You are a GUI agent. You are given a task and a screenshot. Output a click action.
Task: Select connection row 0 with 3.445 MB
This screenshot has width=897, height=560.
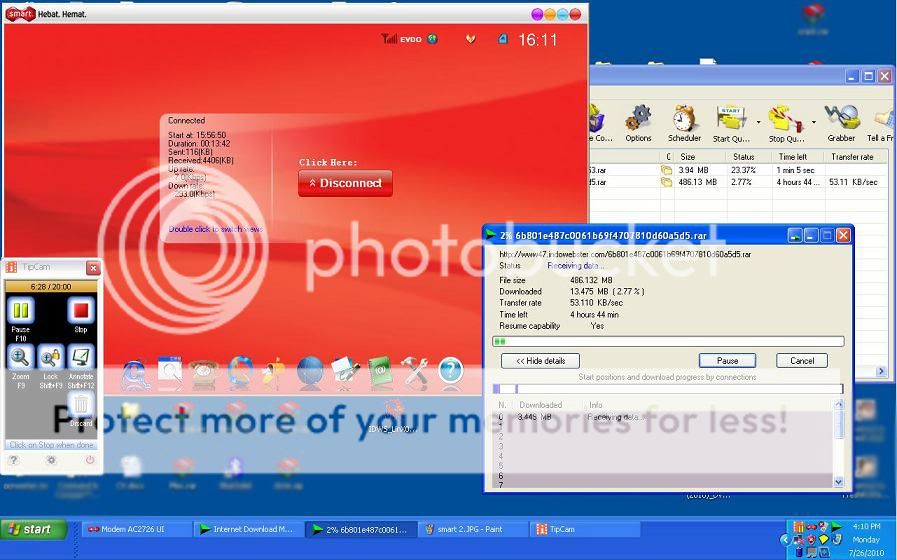664,417
